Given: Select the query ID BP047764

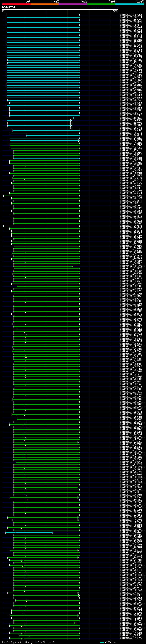Looking at the screenshot, I should (8, 7).
